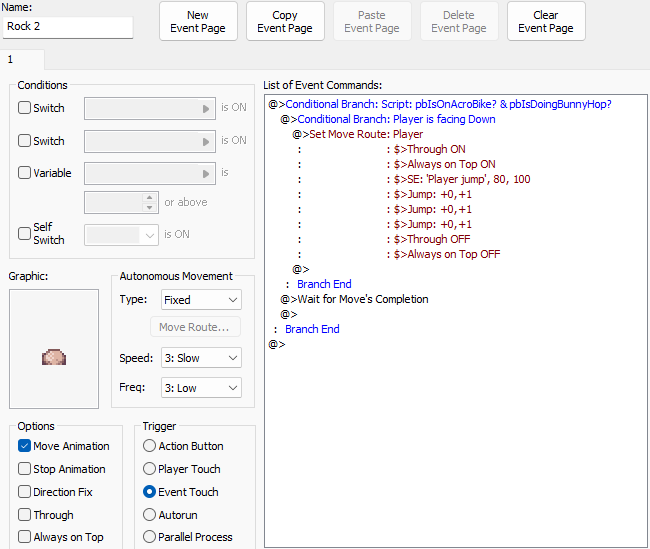Click the New Event Page button
Image resolution: width=650 pixels, height=549 pixels.
point(198,21)
